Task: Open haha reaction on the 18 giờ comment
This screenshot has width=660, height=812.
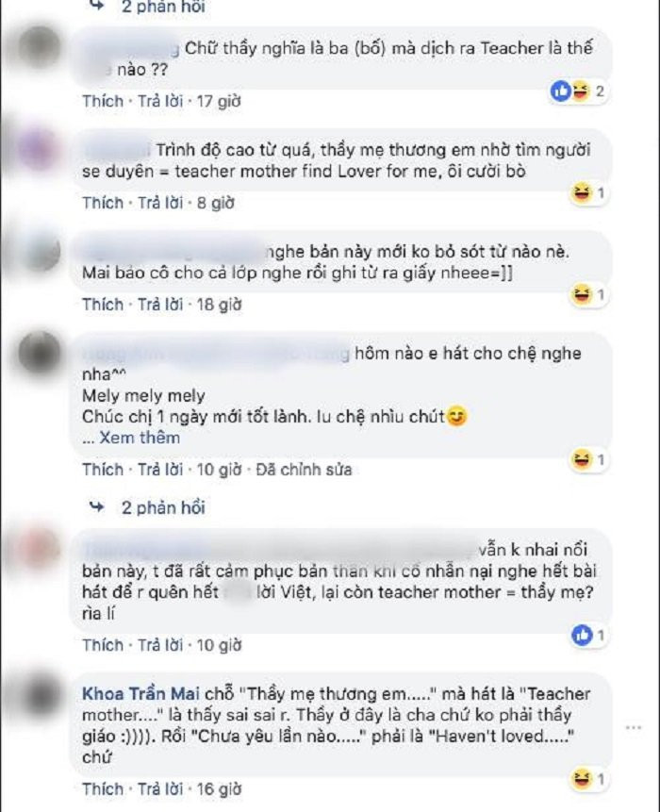Action: 587,295
